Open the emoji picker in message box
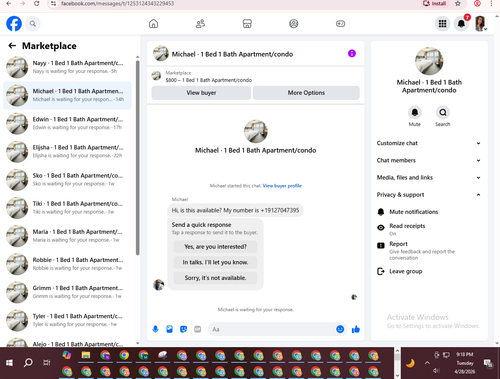The height and width of the screenshot is (379, 500). tap(340, 329)
